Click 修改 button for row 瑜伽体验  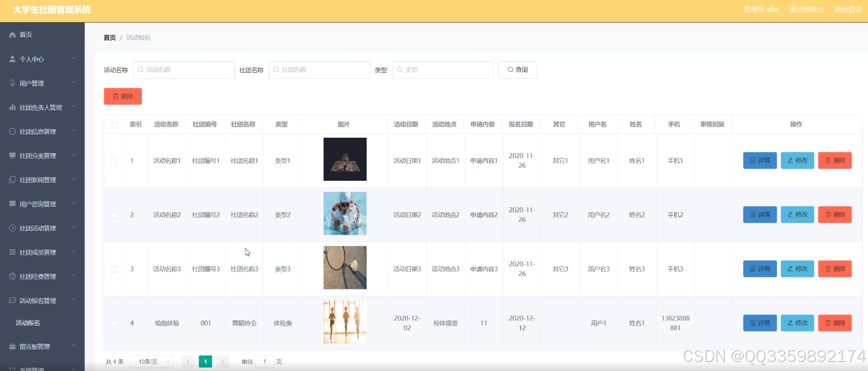click(x=797, y=323)
